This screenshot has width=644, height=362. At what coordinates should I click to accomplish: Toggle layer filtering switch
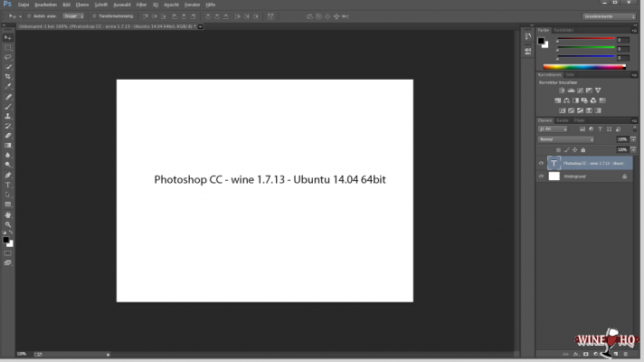click(x=634, y=129)
